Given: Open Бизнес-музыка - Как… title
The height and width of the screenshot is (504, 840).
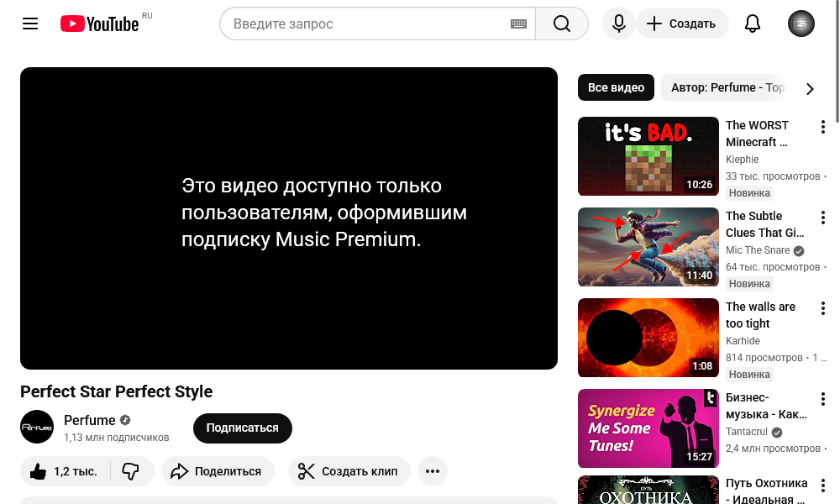Looking at the screenshot, I should pos(766,406).
